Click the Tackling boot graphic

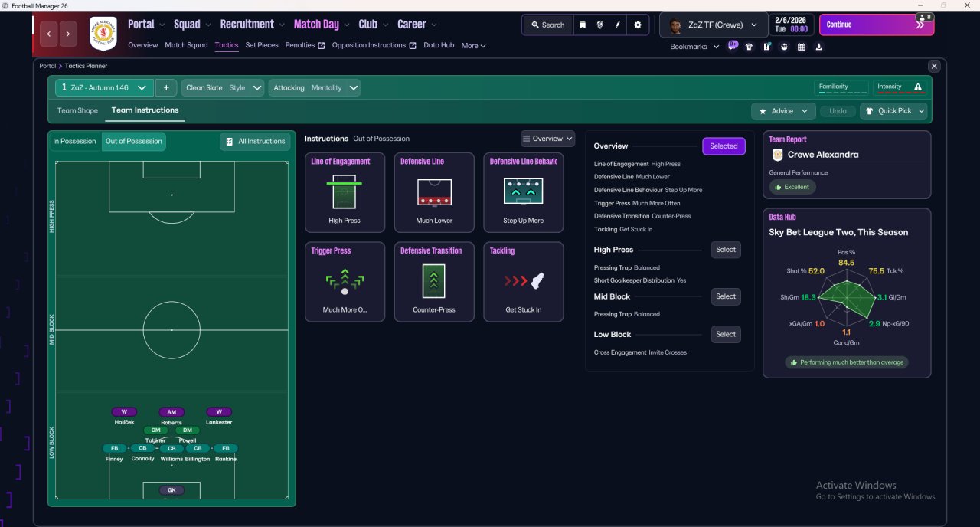pyautogui.click(x=524, y=281)
